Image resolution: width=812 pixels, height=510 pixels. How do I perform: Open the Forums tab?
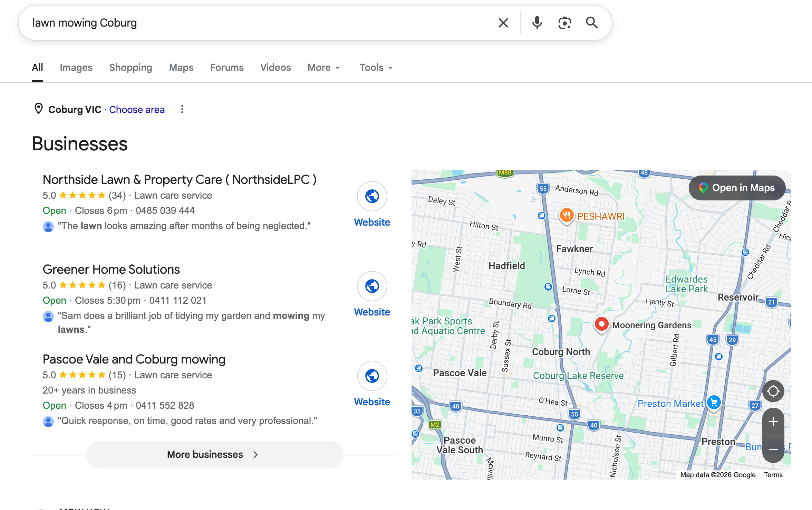coord(227,67)
